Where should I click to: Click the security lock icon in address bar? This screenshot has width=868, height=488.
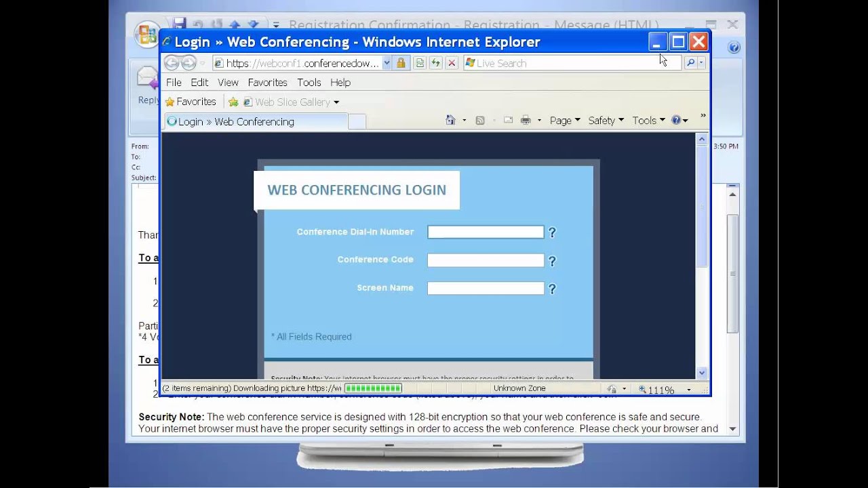click(401, 63)
